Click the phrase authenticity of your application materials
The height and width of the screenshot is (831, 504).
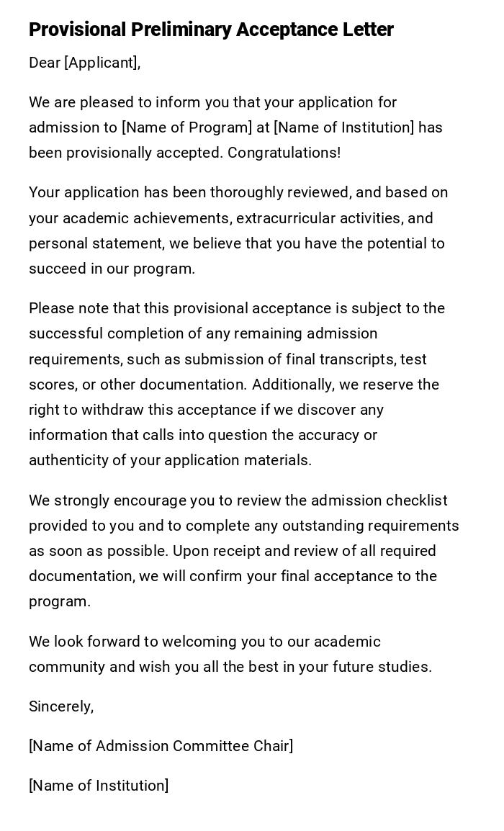point(170,460)
